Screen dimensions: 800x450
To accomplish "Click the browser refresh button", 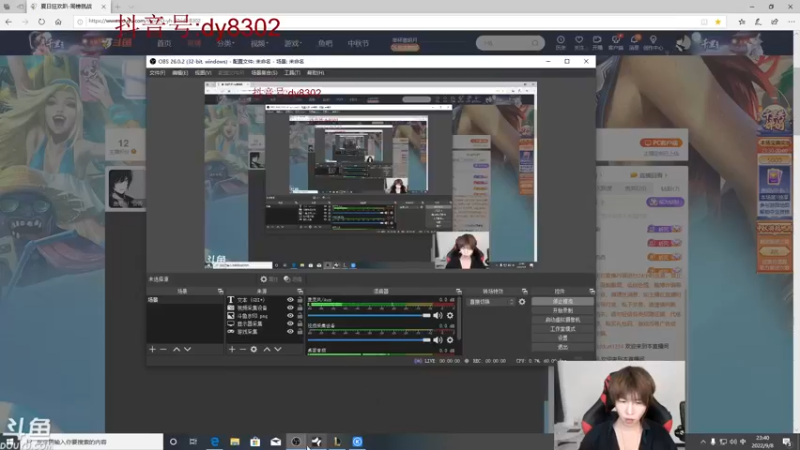I will click(x=41, y=22).
